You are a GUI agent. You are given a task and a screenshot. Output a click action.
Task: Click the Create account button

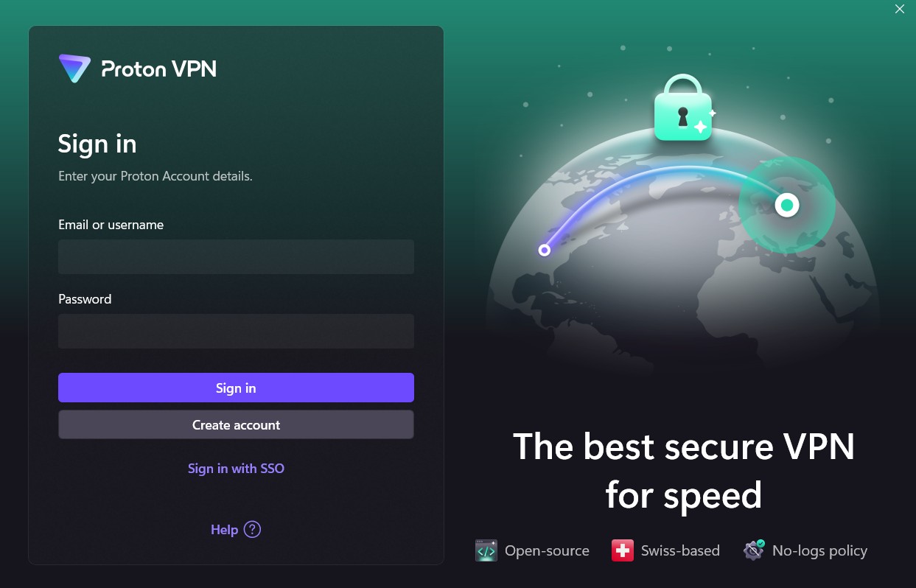click(236, 424)
